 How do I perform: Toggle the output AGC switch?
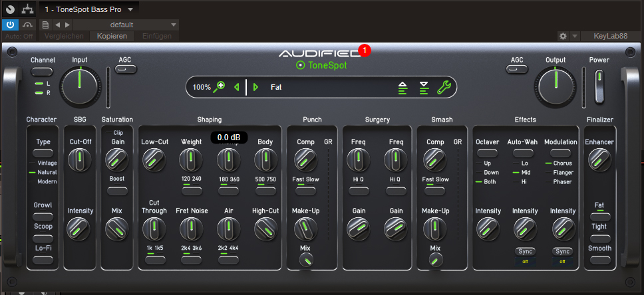[517, 69]
